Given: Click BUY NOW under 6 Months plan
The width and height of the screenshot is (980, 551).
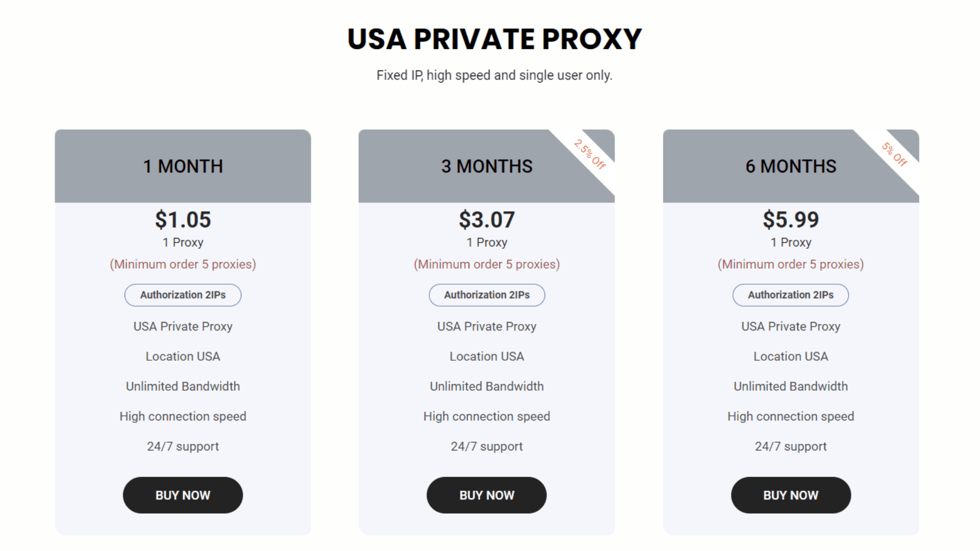Looking at the screenshot, I should click(791, 495).
